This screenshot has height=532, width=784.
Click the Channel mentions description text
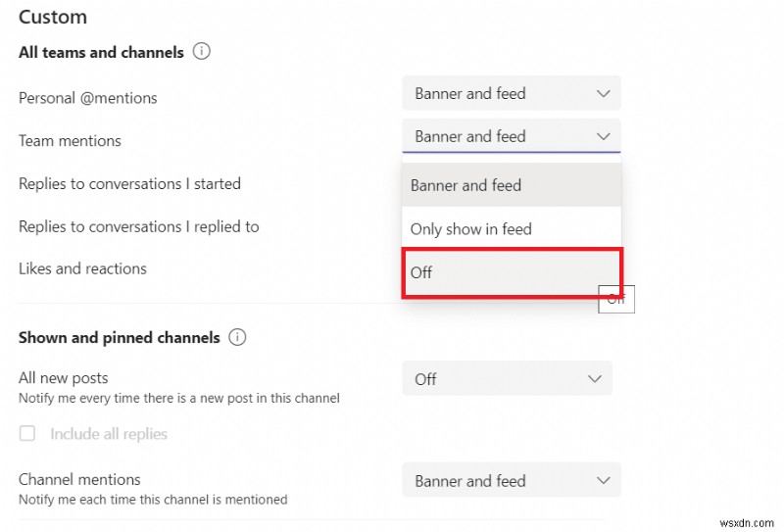click(x=153, y=500)
